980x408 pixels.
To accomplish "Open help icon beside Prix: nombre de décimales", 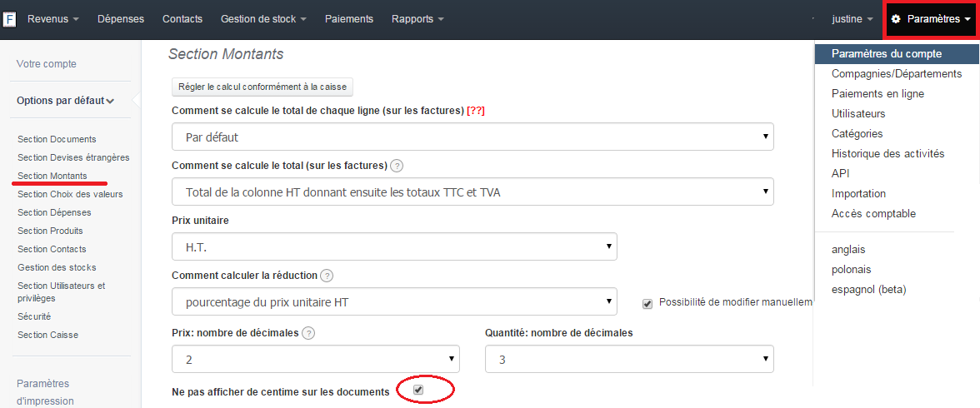I will point(307,333).
